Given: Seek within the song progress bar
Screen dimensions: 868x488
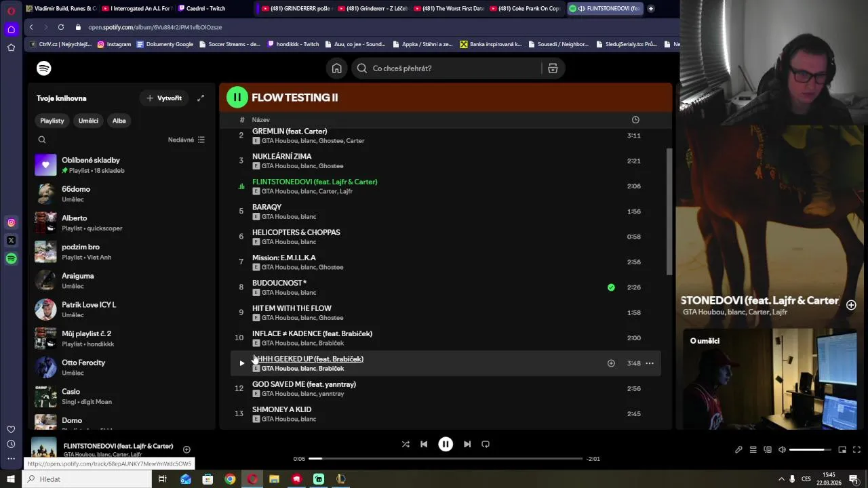Looking at the screenshot, I should click(446, 459).
